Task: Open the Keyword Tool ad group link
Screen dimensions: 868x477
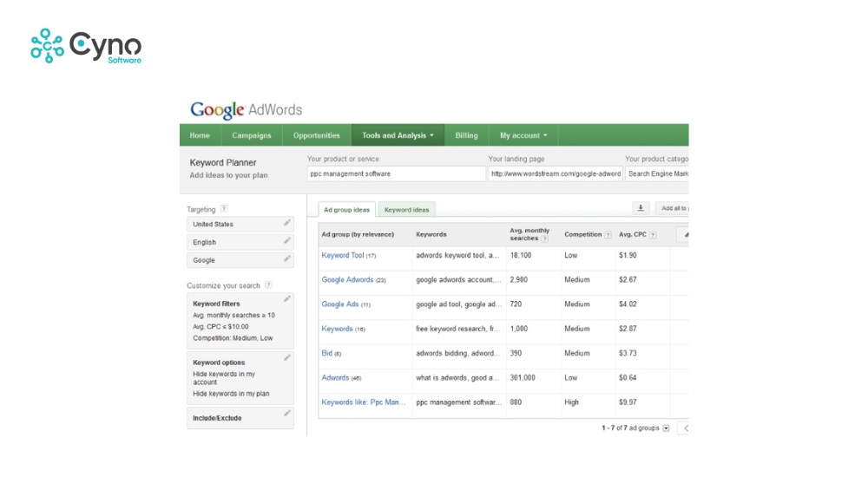Action: tap(342, 256)
